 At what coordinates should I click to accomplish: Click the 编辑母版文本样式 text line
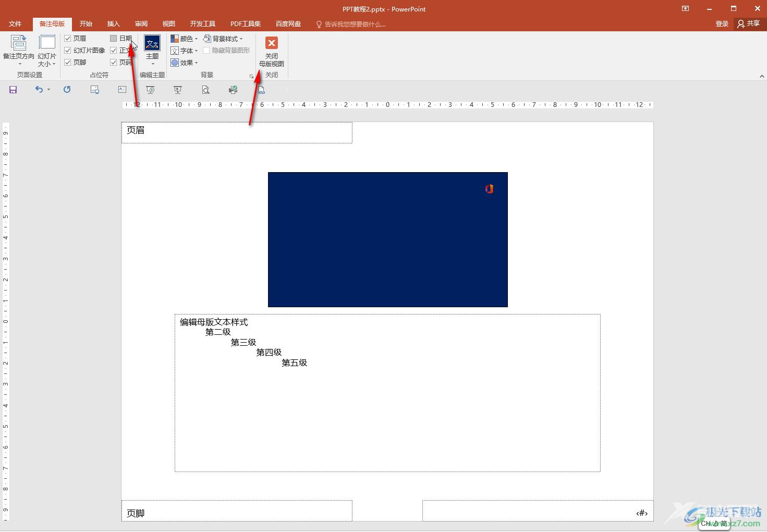pos(214,322)
